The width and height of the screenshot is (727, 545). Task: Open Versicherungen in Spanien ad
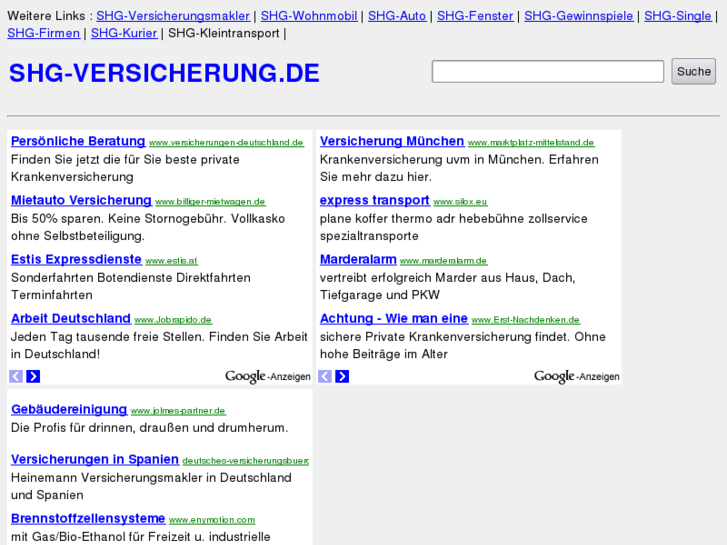[x=95, y=459]
